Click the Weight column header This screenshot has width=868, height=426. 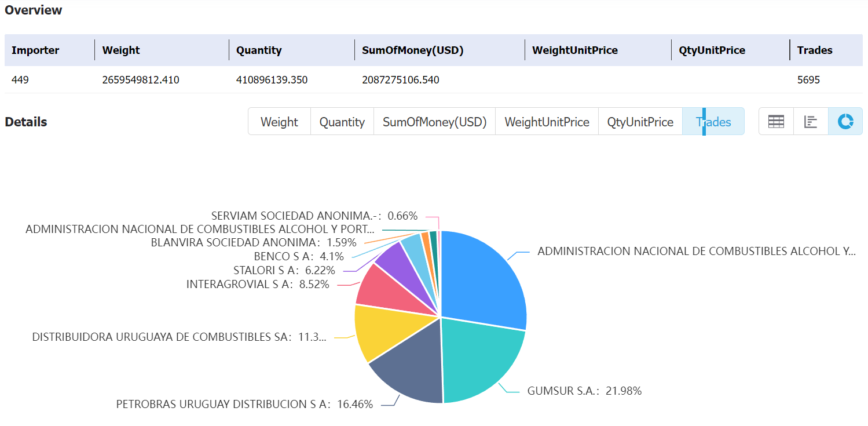pos(121,50)
